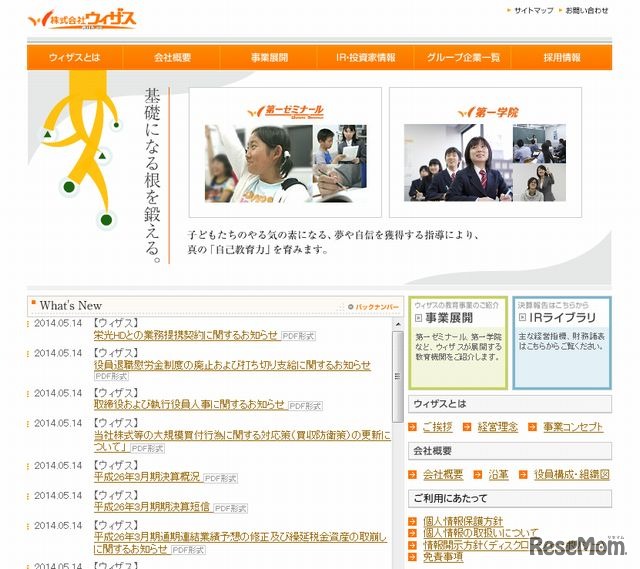This screenshot has width=640, height=569.
Task: Open the 免責事項 link
Action: pos(443,556)
